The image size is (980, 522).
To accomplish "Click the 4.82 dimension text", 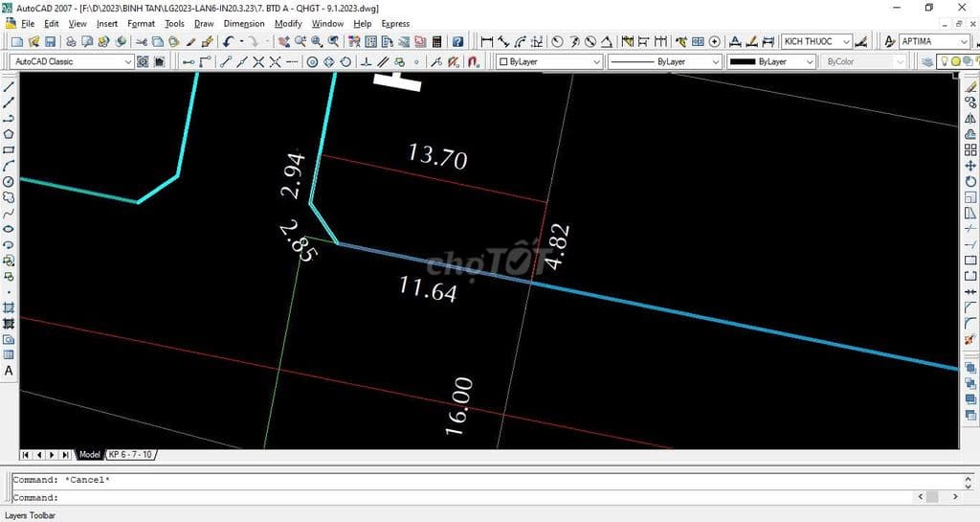I will (556, 246).
